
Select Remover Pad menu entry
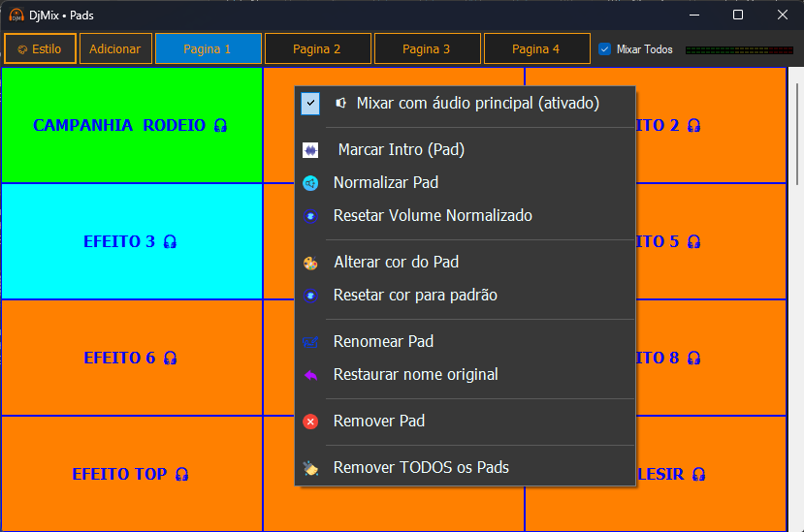(466, 421)
